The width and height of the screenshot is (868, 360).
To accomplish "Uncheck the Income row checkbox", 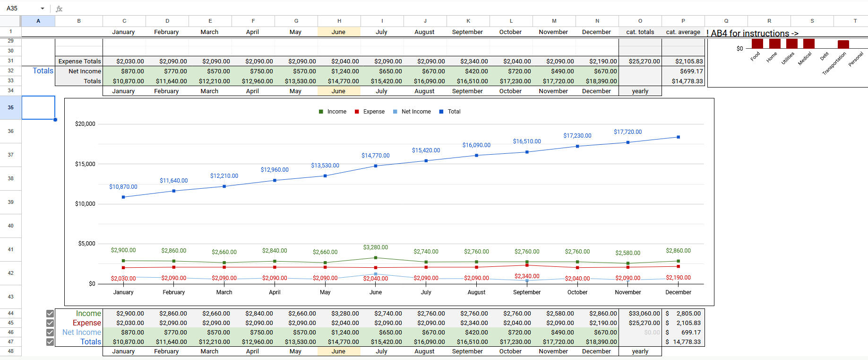I will coord(50,314).
